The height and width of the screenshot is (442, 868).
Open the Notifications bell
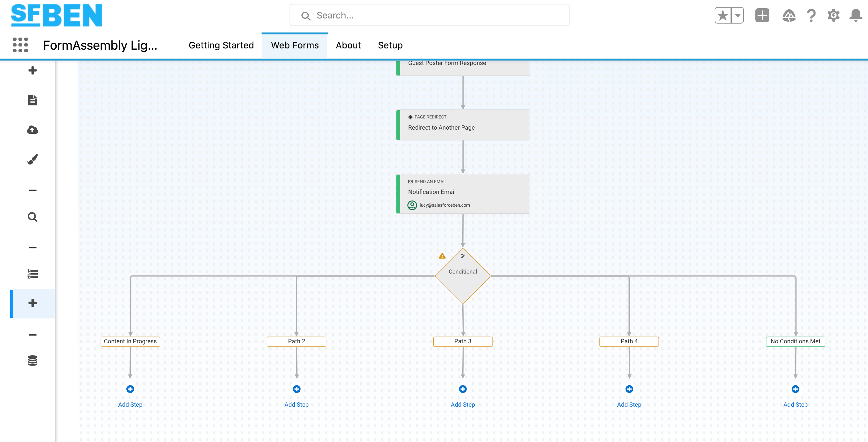[856, 15]
